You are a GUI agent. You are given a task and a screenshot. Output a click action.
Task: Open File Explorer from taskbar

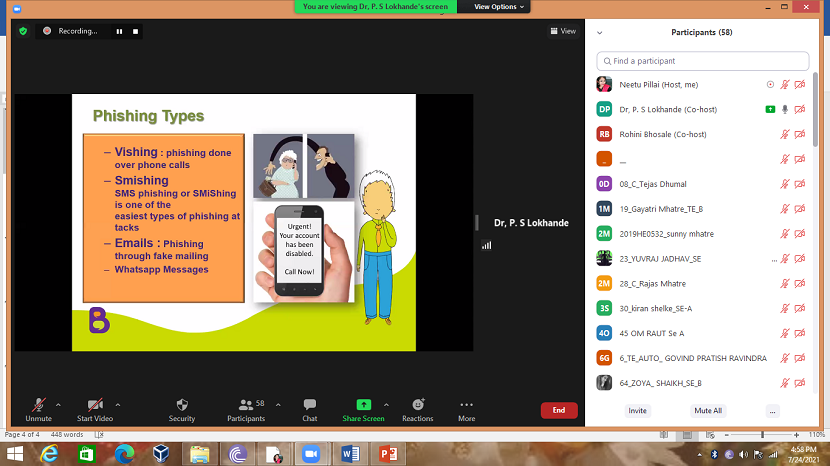[200, 454]
